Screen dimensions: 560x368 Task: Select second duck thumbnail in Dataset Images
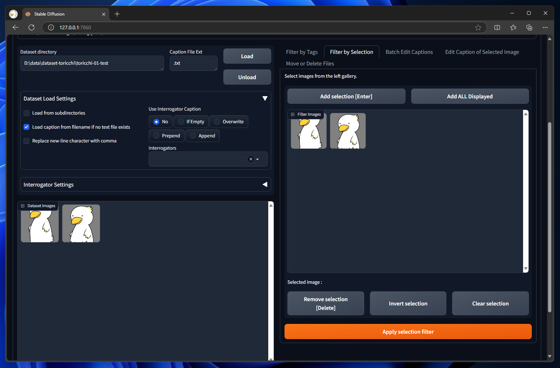point(81,223)
